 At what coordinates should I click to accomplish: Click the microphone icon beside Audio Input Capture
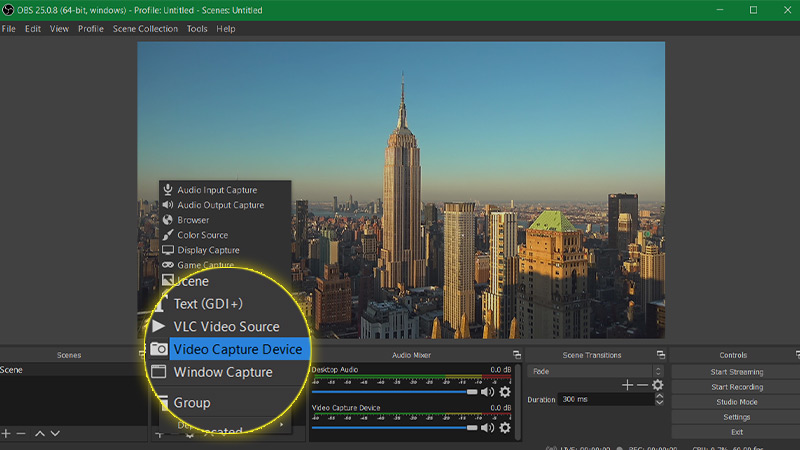167,190
